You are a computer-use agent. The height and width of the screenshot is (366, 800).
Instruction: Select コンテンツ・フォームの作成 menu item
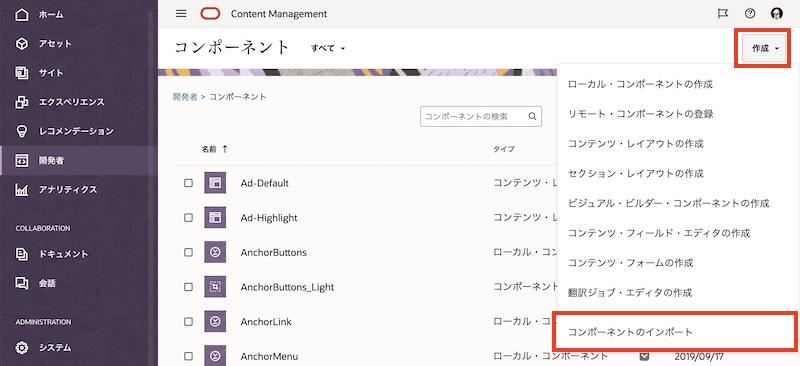point(631,263)
